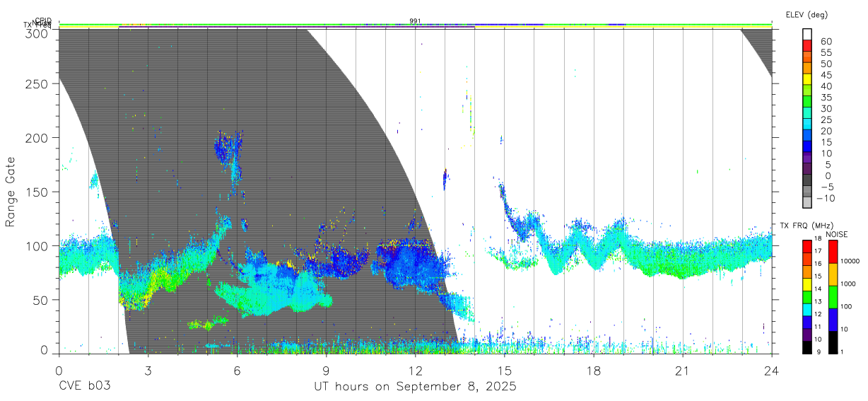Click the TX FRQ legend label '14'
The image size is (868, 401).
[817, 289]
